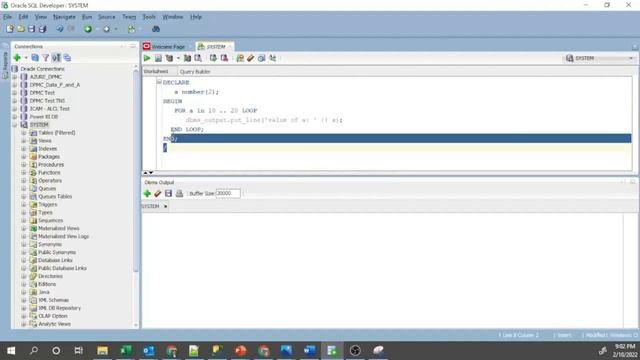
Task: Click the Run Script icon in worksheet toolbar
Action: pyautogui.click(x=158, y=58)
